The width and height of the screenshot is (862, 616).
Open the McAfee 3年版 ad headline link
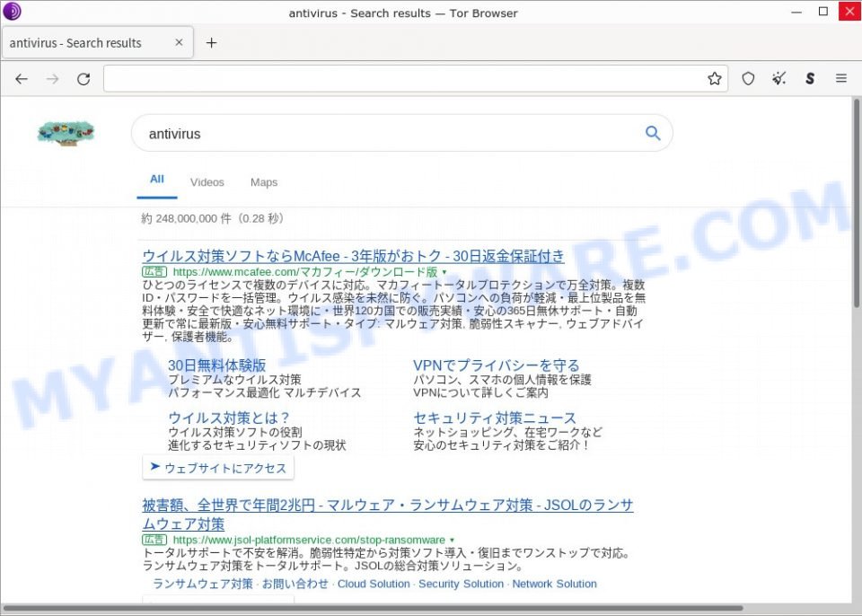point(353,256)
